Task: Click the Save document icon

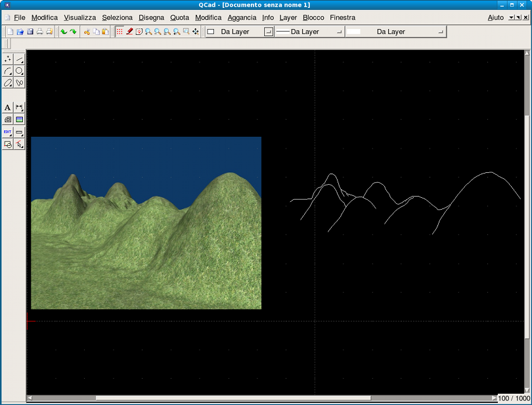Action: (30, 32)
